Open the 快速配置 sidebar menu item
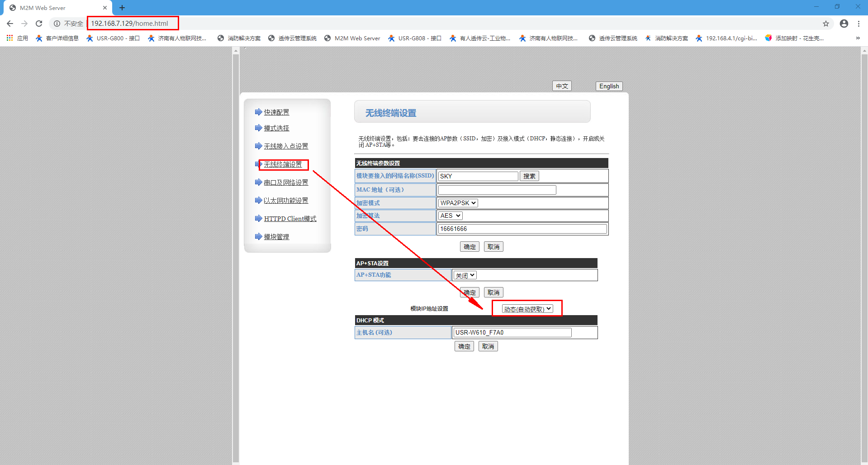 tap(276, 112)
